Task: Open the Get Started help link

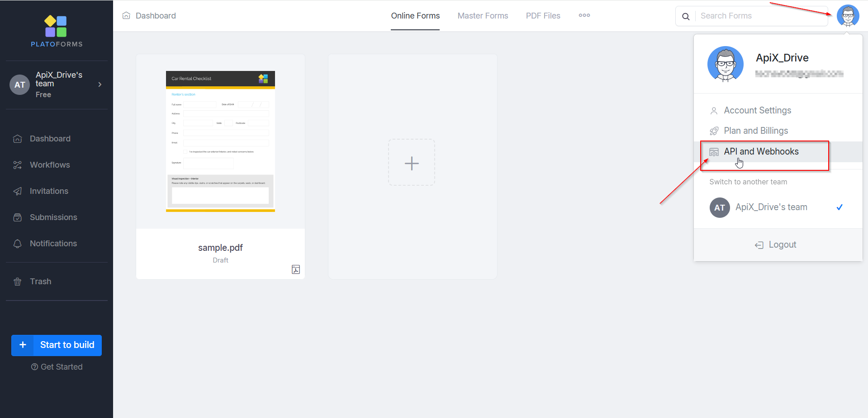Action: pos(57,367)
